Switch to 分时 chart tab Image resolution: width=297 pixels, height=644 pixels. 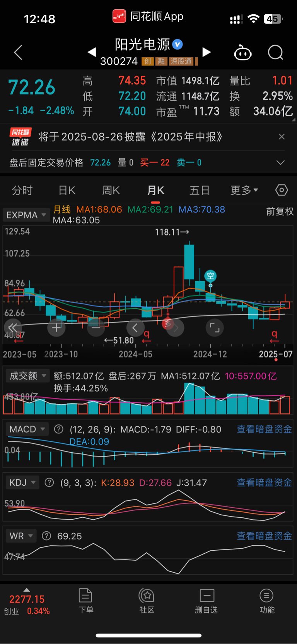22,190
